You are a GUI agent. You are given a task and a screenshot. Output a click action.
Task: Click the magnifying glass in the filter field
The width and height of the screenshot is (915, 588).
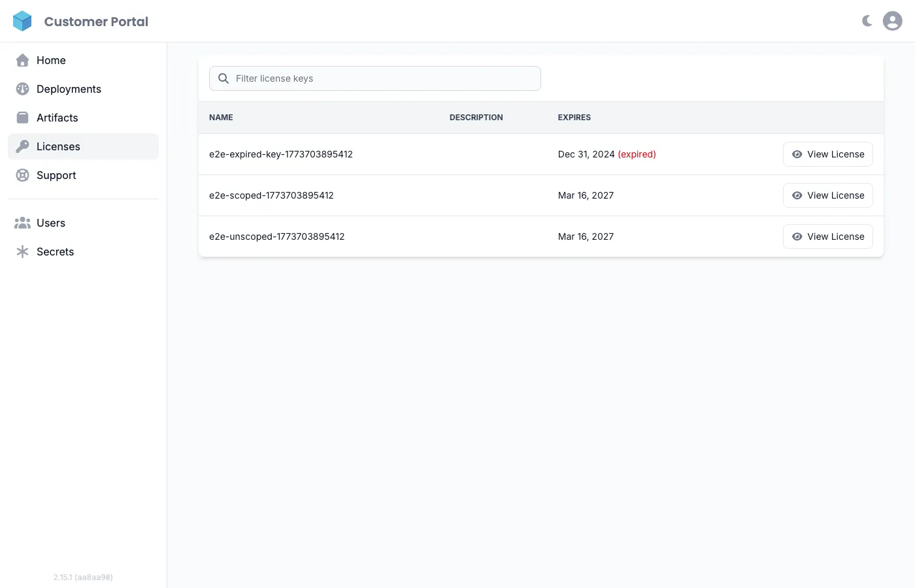(223, 78)
